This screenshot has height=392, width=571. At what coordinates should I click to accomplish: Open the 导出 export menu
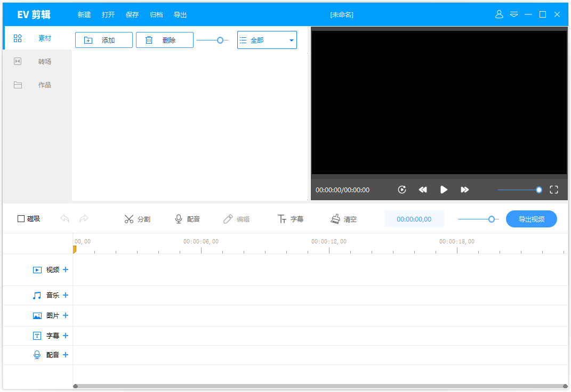[180, 15]
